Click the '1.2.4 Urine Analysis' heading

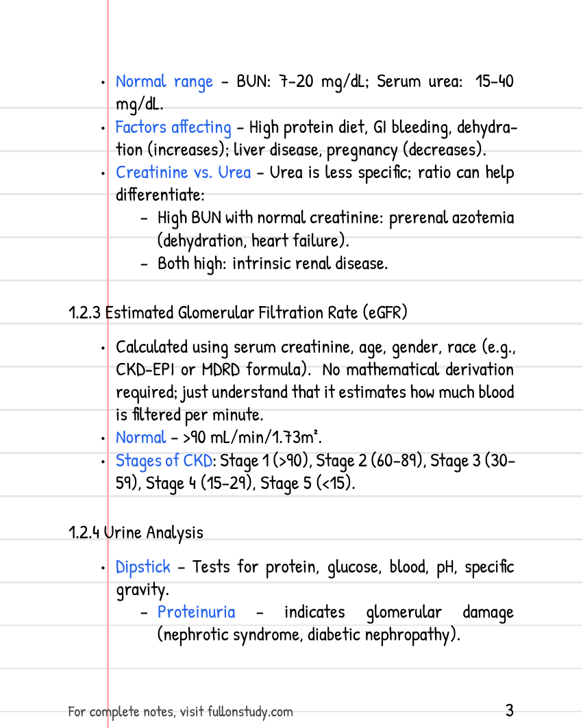click(136, 533)
